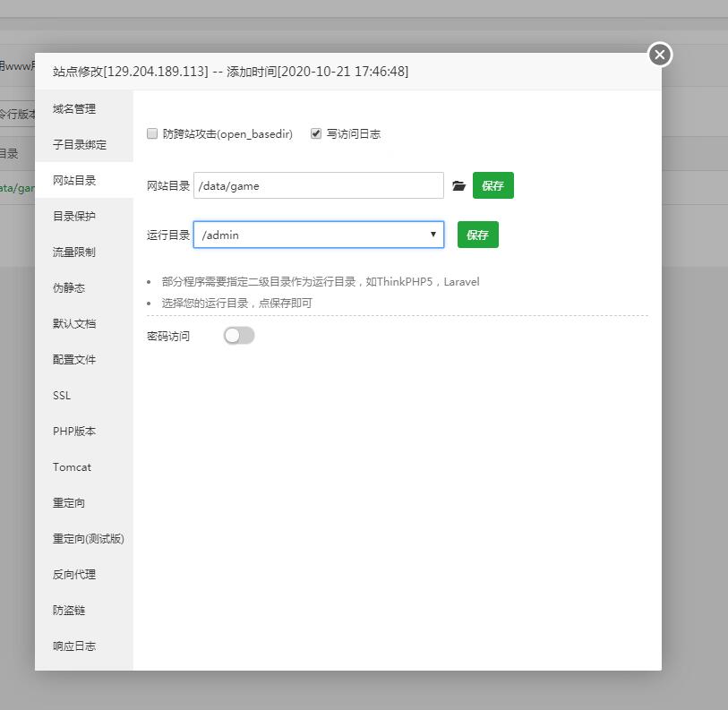Open the PHP版本 tab

click(x=74, y=432)
